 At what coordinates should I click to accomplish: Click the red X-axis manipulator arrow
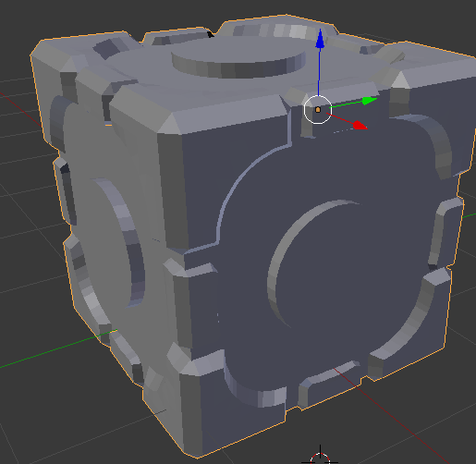[360, 126]
